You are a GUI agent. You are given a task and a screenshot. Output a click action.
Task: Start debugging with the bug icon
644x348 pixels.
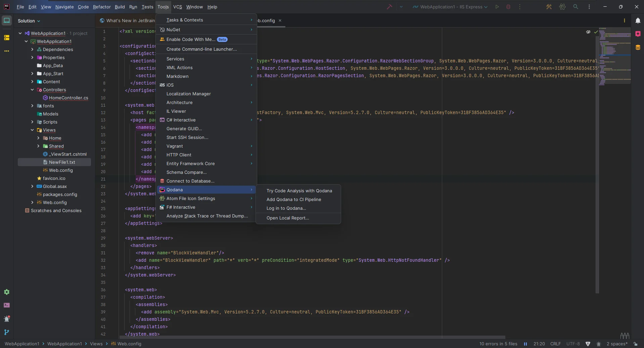[508, 7]
